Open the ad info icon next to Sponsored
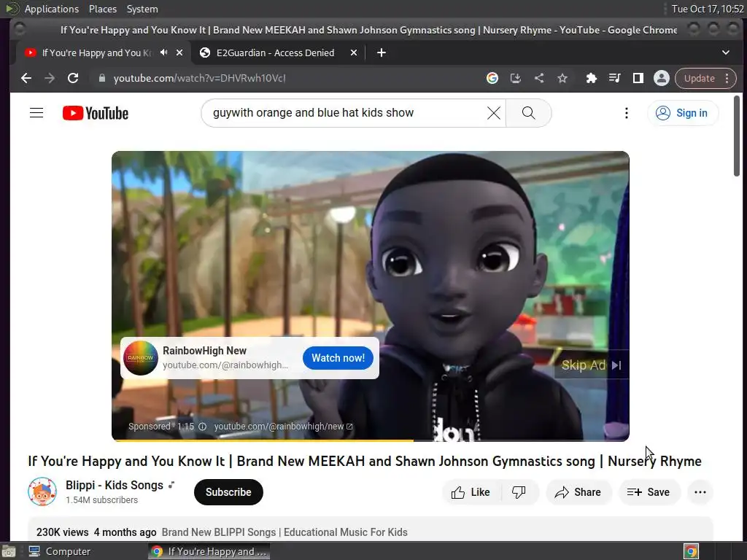The image size is (747, 560). click(203, 426)
